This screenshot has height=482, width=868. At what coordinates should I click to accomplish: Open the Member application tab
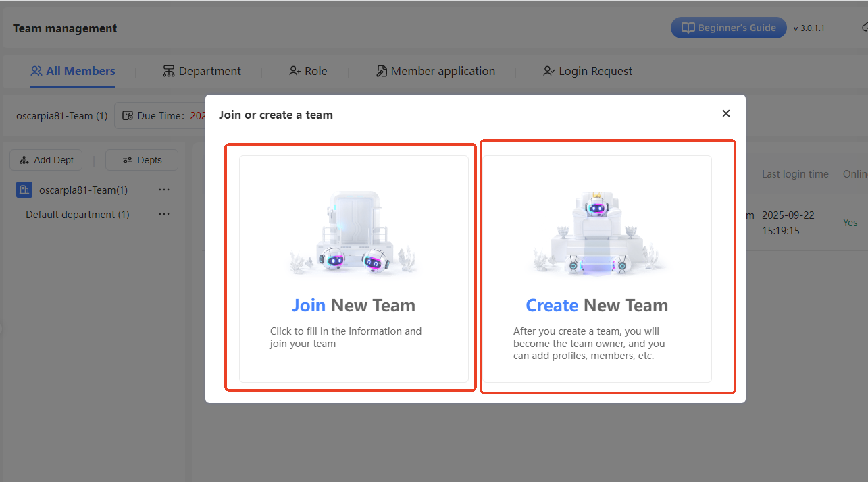(x=436, y=71)
